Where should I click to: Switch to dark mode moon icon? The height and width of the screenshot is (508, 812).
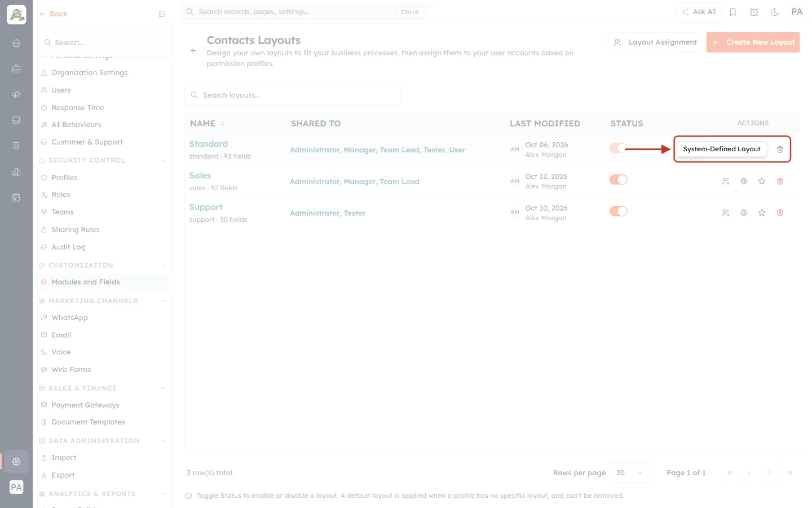775,12
